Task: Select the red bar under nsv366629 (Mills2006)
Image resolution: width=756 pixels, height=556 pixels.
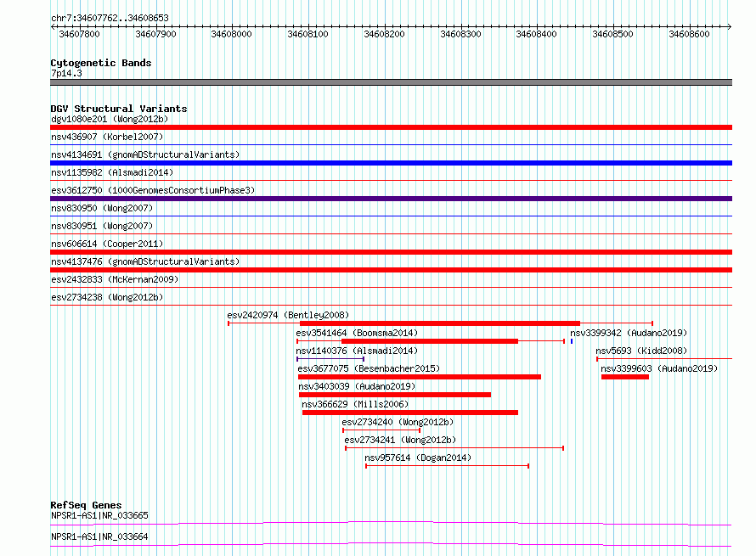Action: click(410, 413)
